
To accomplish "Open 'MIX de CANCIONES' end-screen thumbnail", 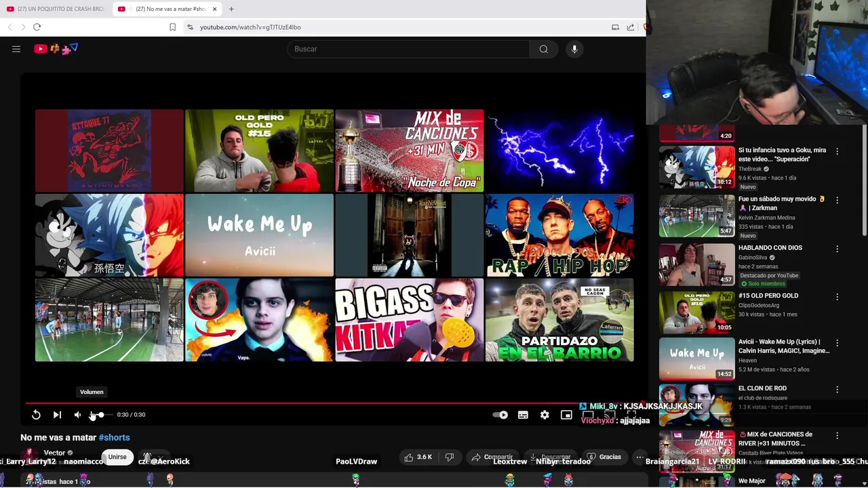I will [410, 150].
